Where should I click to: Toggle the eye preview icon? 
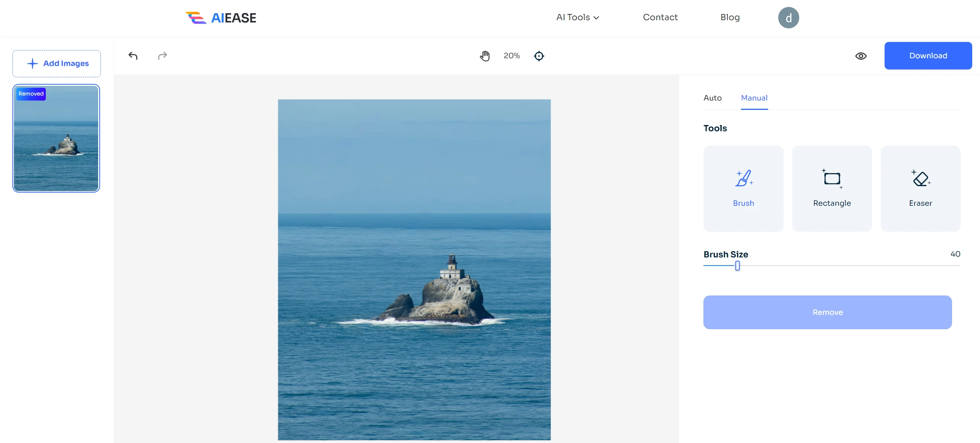point(861,56)
